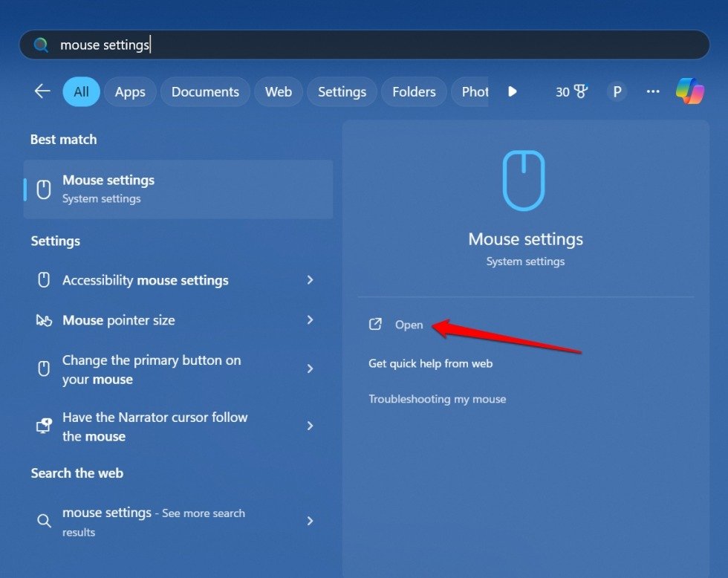This screenshot has height=578, width=728.
Task: Switch to the Apps filter tab
Action: 130,91
